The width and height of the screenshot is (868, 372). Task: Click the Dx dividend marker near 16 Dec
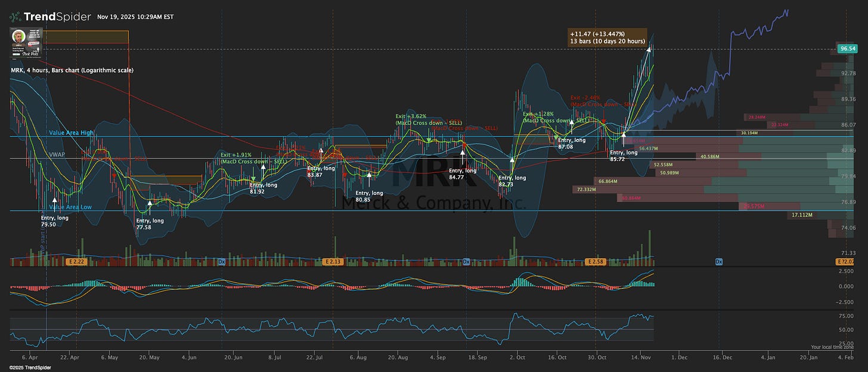click(x=719, y=262)
